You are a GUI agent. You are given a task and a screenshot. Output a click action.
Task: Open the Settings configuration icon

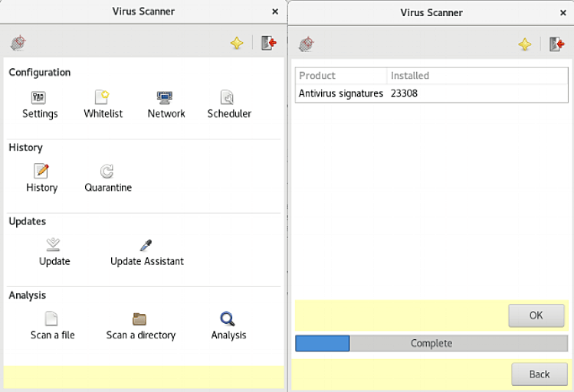(x=38, y=97)
